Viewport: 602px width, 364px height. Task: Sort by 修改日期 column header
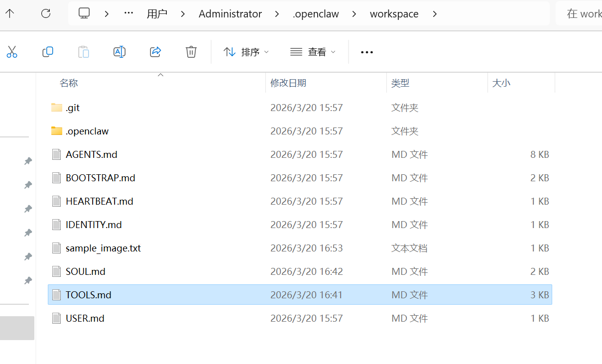pyautogui.click(x=288, y=83)
